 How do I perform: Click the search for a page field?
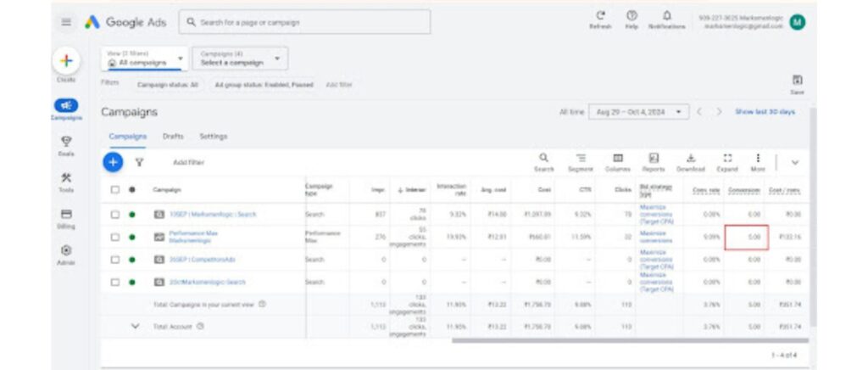pos(304,22)
